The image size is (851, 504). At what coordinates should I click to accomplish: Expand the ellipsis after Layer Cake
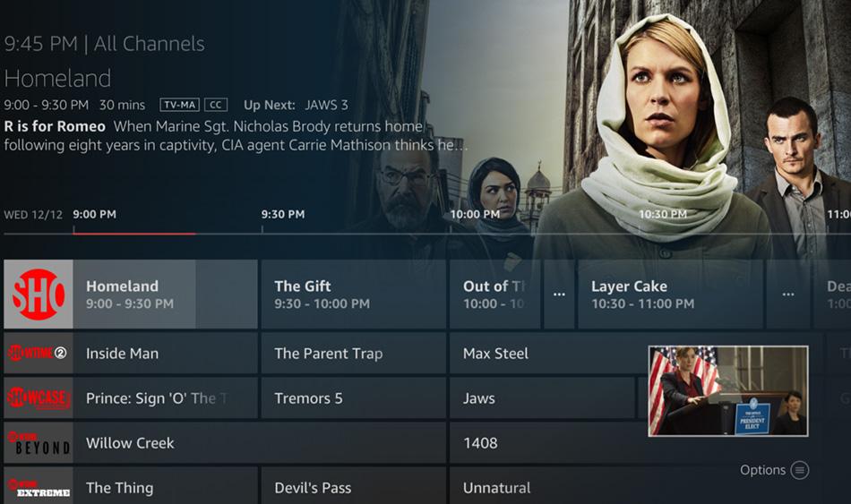click(788, 294)
